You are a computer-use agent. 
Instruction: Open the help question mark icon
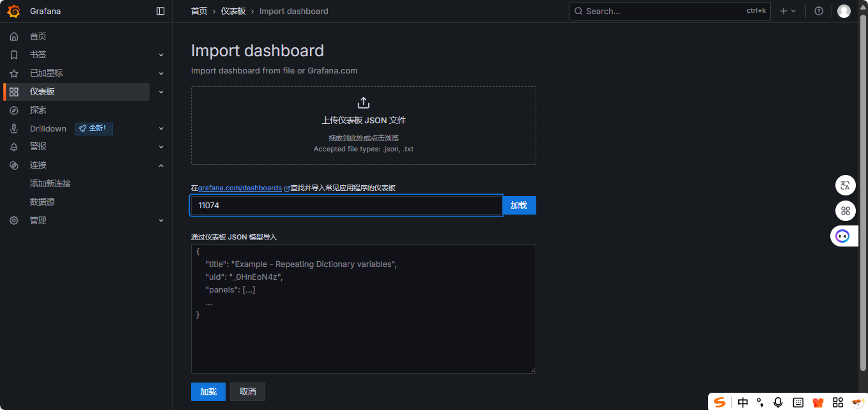(x=819, y=11)
